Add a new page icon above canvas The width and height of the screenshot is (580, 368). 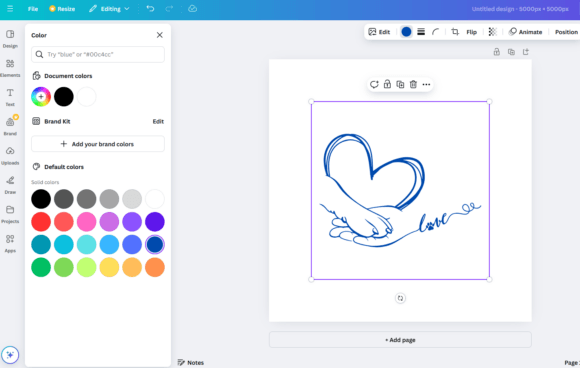(x=526, y=52)
